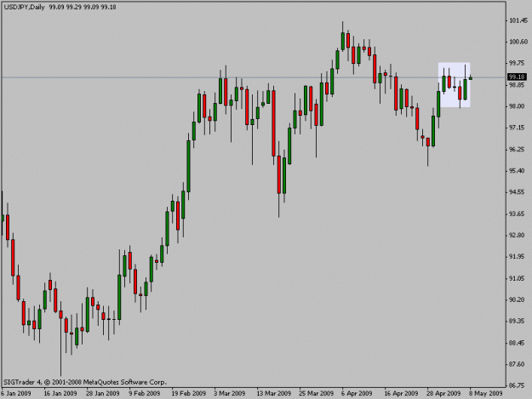Click the 96.25 price axis label
532x399 pixels.
(518, 150)
